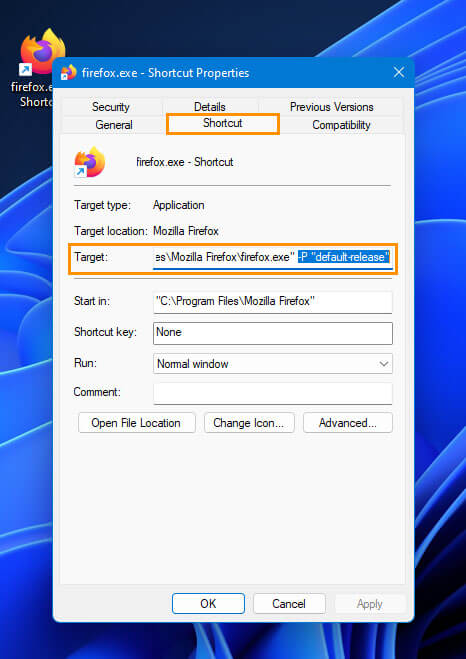Click the 'Run:' label
The height and width of the screenshot is (659, 466).
[x=85, y=363]
